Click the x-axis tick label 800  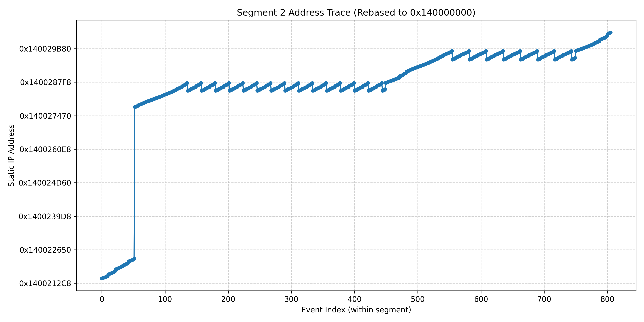click(607, 299)
